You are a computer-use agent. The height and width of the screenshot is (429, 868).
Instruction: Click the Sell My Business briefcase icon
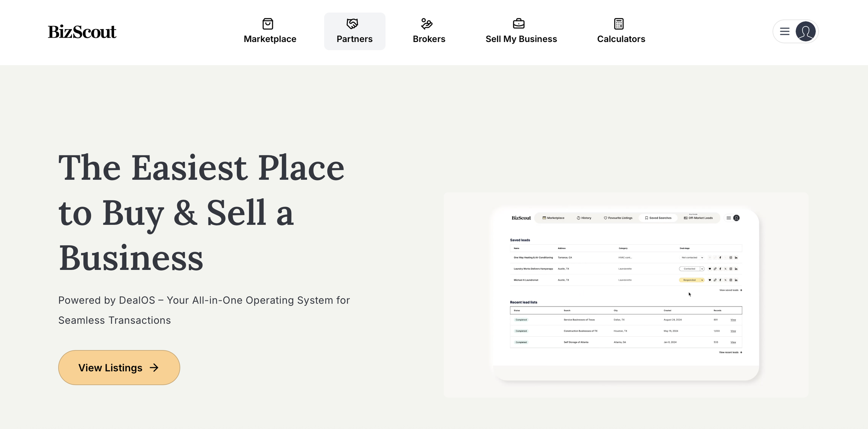[519, 24]
